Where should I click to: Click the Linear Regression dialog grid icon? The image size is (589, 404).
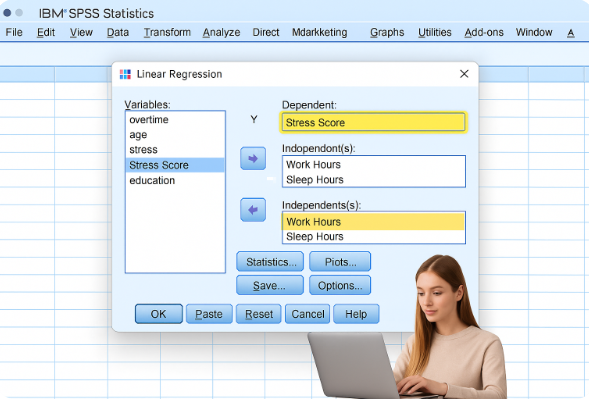[125, 74]
